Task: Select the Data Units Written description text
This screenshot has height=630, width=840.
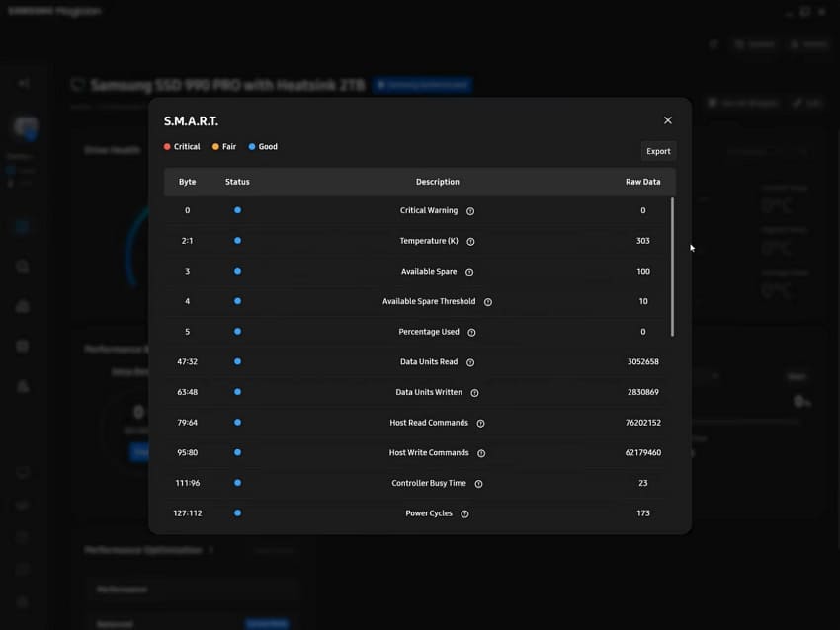Action: pos(429,392)
